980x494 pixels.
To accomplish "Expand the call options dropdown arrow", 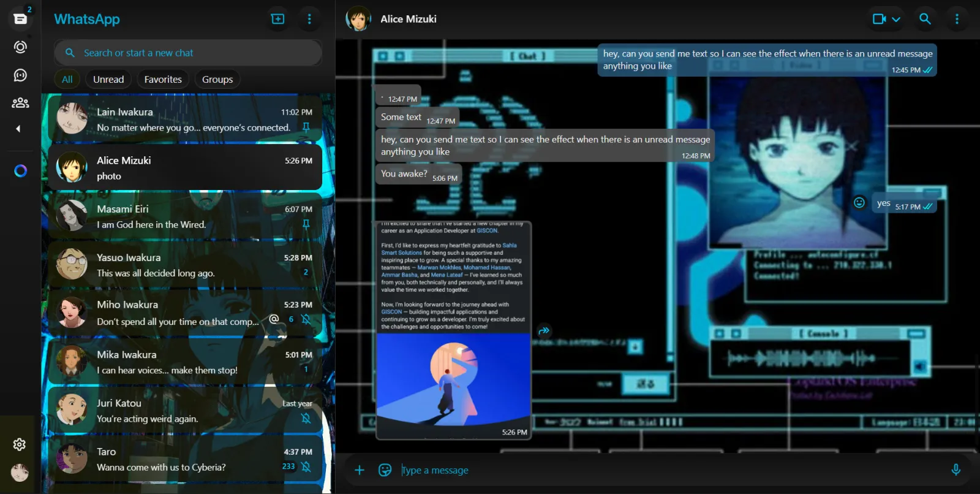I will [x=896, y=19].
